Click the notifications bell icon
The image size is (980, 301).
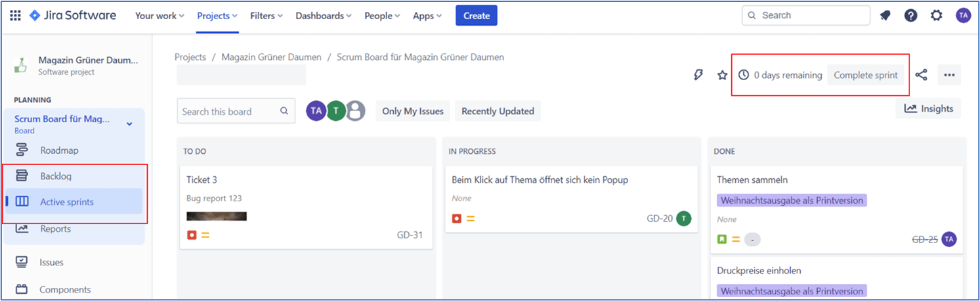pos(885,16)
